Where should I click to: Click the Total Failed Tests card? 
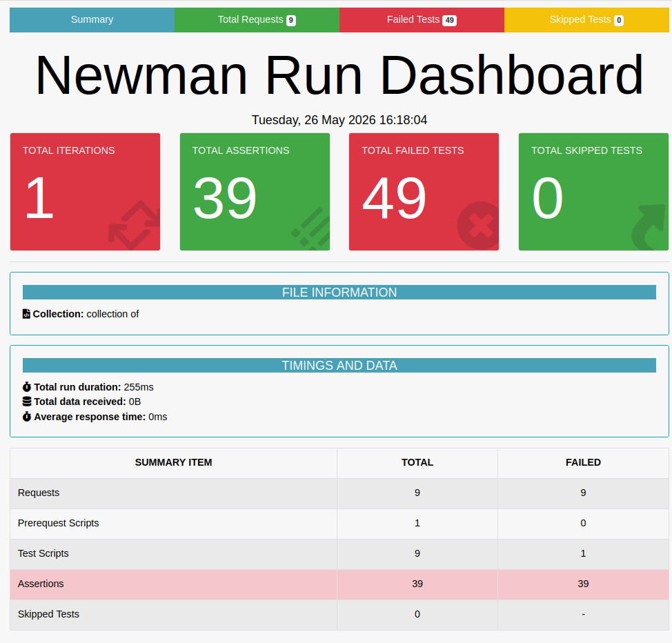[x=424, y=192]
